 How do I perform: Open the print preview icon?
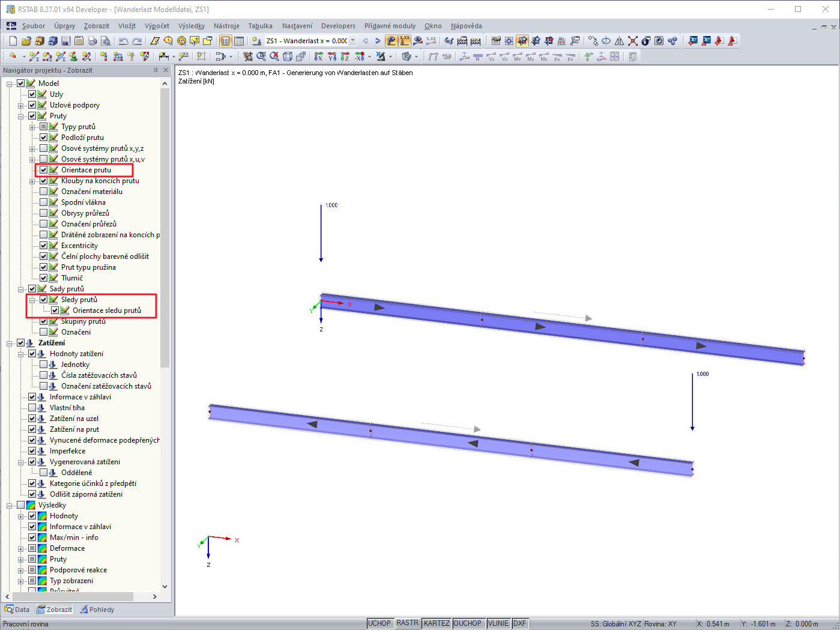coord(105,41)
